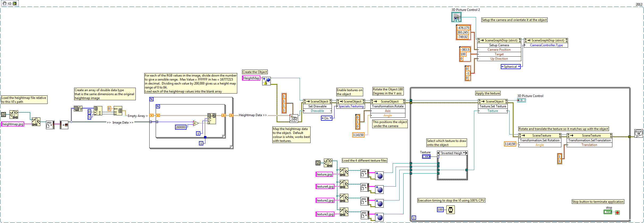Click the Set Drawable method label
Viewport: 644px width, 223px height.
[x=317, y=106]
